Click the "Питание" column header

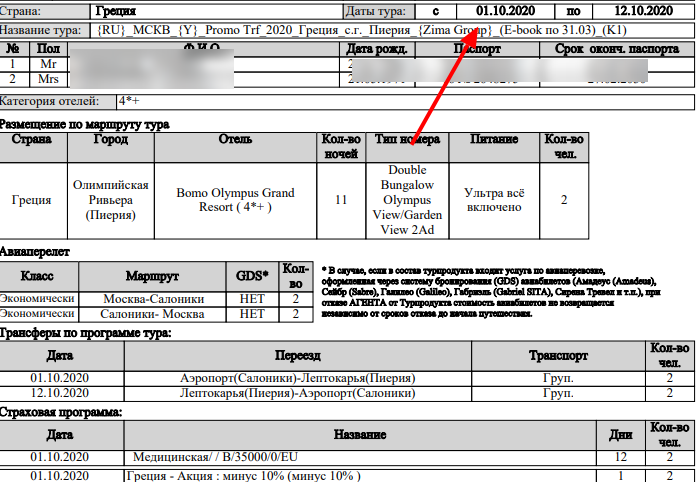pos(494,139)
